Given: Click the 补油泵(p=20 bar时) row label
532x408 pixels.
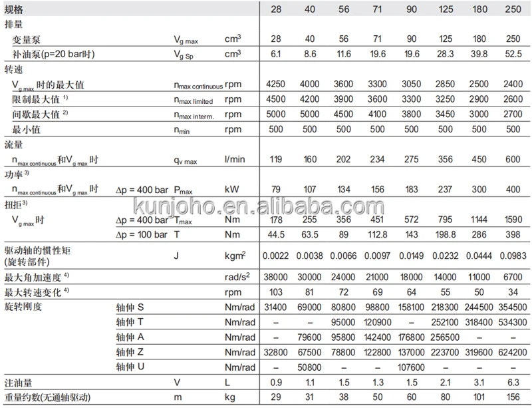Looking at the screenshot, I should [x=53, y=55].
